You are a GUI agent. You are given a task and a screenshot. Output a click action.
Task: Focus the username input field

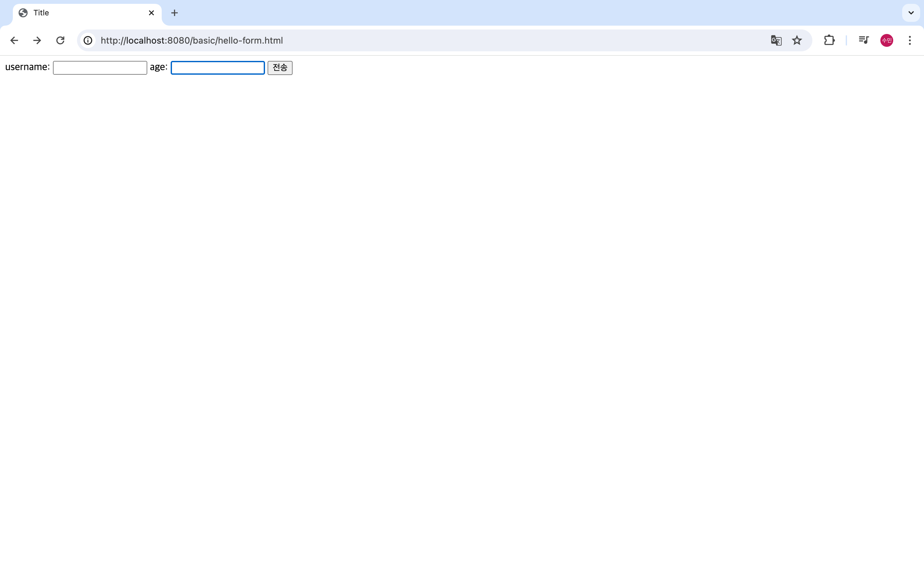(100, 68)
